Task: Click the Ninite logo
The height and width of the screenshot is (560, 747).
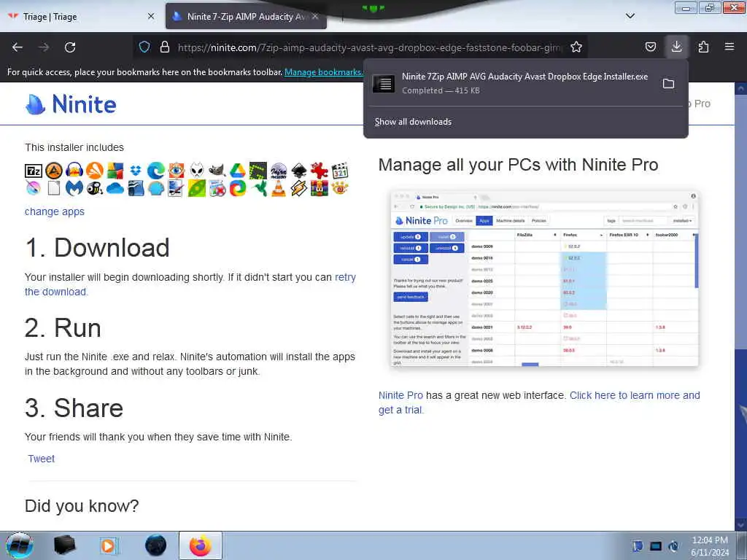Action: coord(71,104)
